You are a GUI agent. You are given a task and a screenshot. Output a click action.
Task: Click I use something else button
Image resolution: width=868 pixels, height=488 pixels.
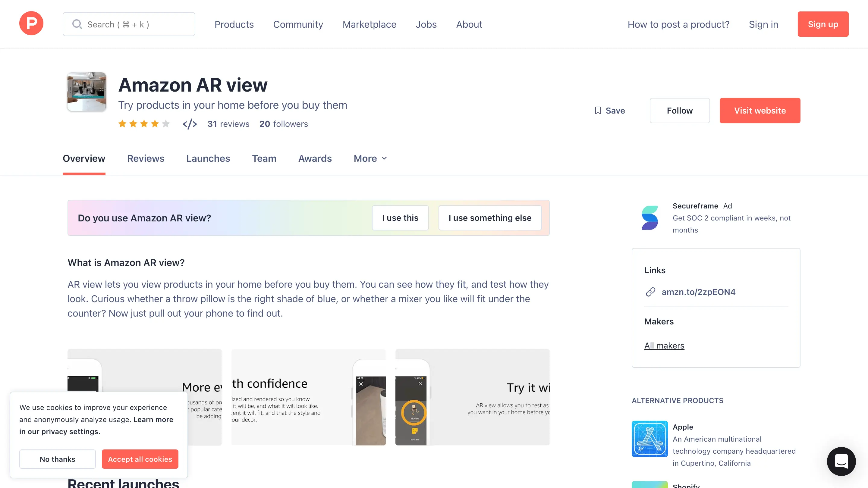tap(489, 218)
